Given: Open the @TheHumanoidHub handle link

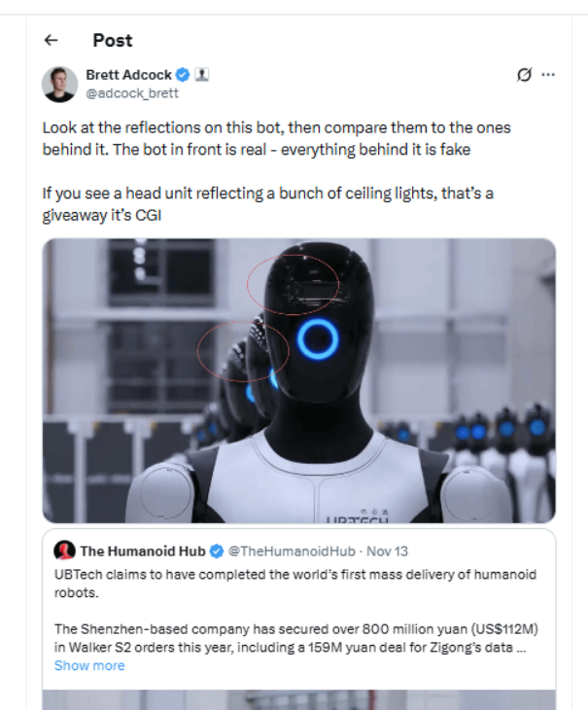Looking at the screenshot, I should pos(292,551).
